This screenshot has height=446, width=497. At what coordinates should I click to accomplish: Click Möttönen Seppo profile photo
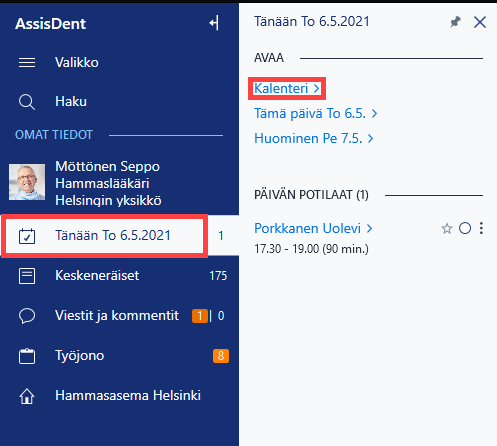[27, 182]
